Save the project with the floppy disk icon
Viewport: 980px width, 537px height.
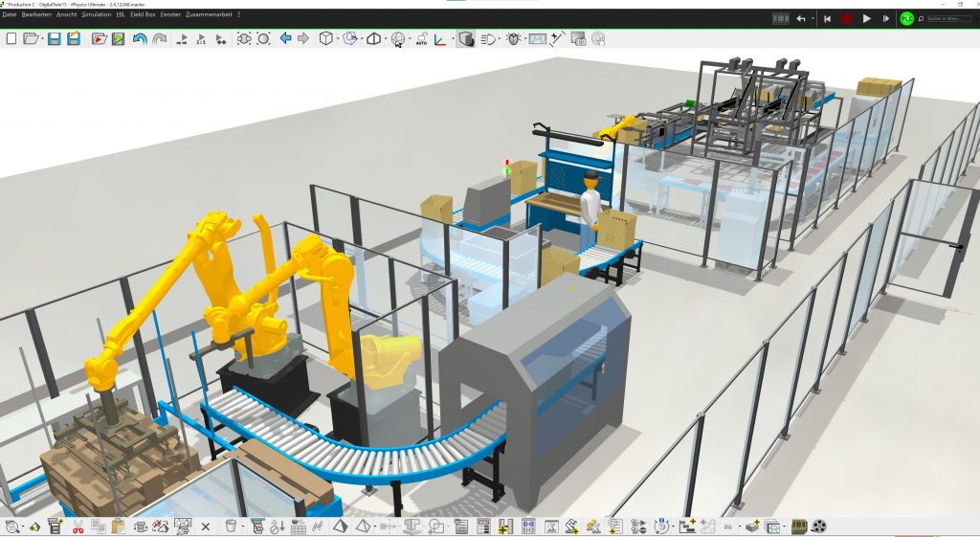[55, 39]
